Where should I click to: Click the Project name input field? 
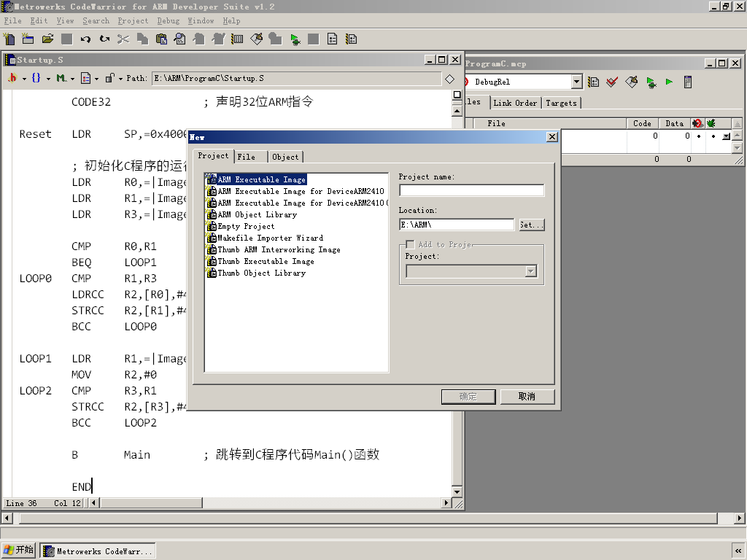coord(472,190)
